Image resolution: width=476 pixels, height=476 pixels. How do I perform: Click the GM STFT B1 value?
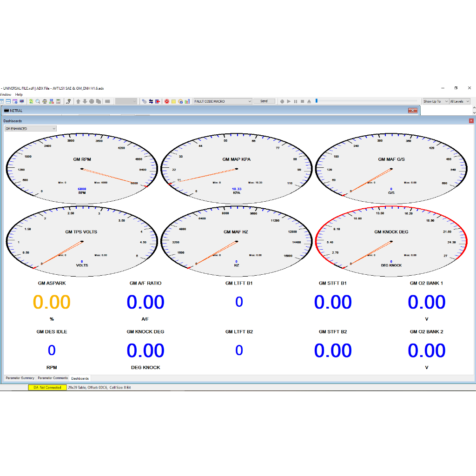[333, 302]
